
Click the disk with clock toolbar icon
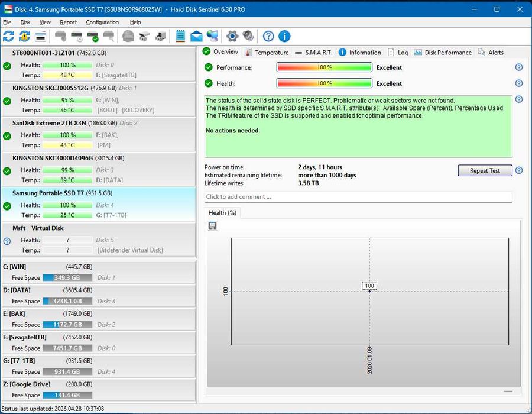(77, 36)
